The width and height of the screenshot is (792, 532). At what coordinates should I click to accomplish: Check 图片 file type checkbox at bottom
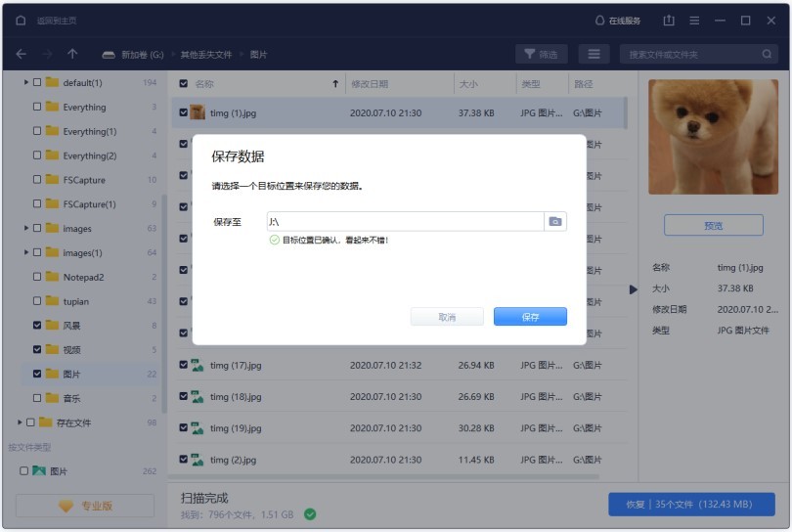(x=23, y=470)
